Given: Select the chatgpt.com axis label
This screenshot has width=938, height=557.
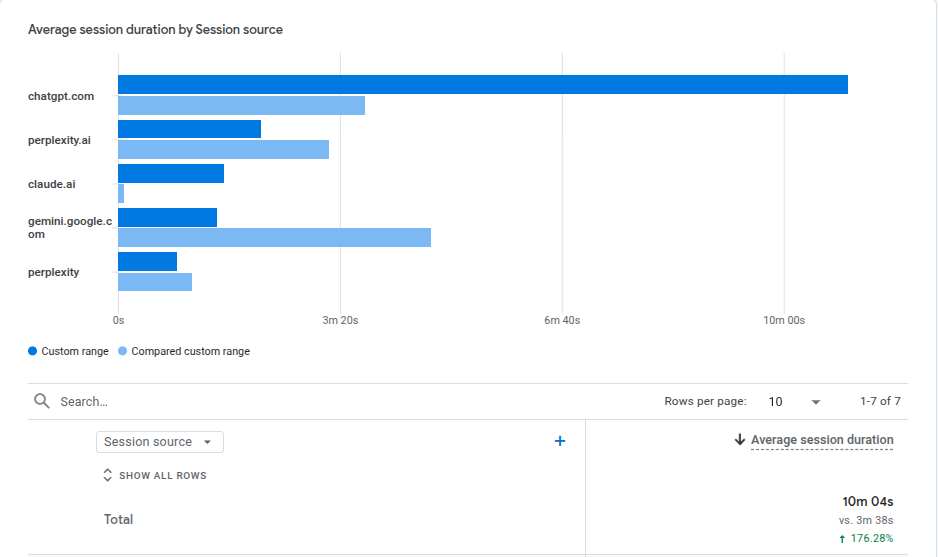Looking at the screenshot, I should tap(61, 96).
